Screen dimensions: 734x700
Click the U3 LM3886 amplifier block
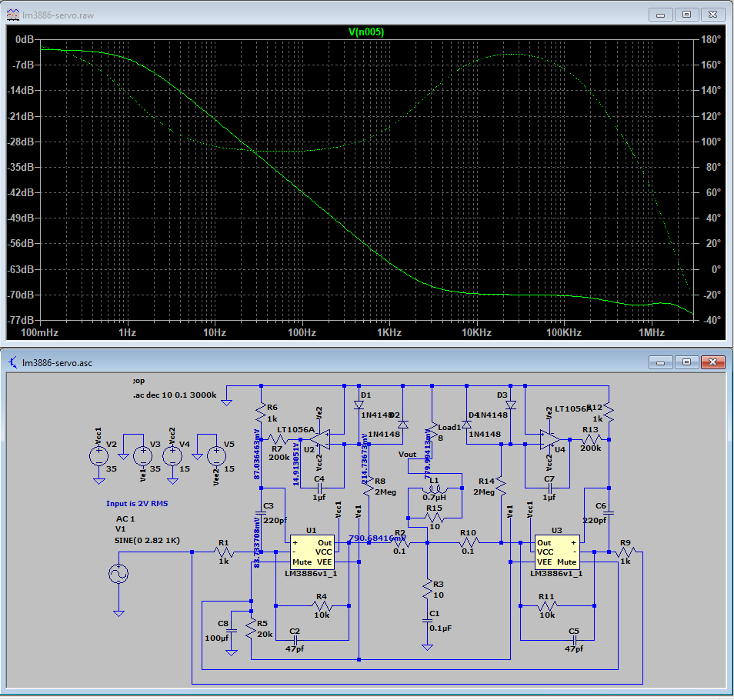[x=557, y=552]
